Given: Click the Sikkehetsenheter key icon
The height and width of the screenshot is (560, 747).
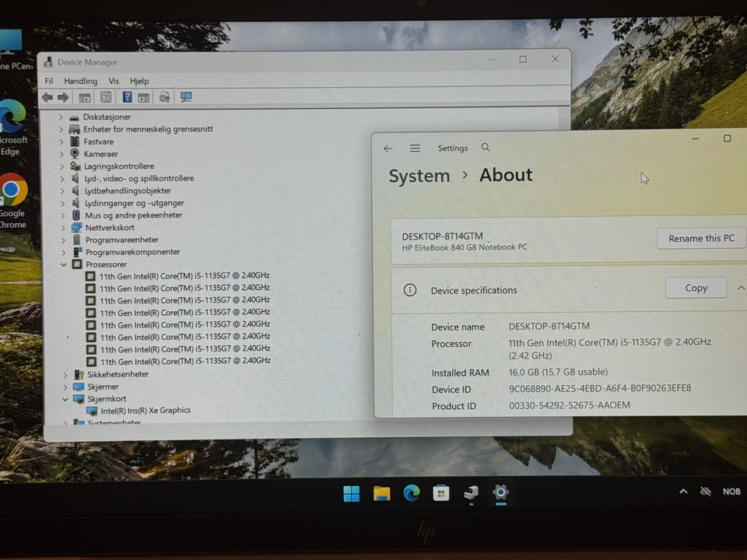Looking at the screenshot, I should (79, 375).
